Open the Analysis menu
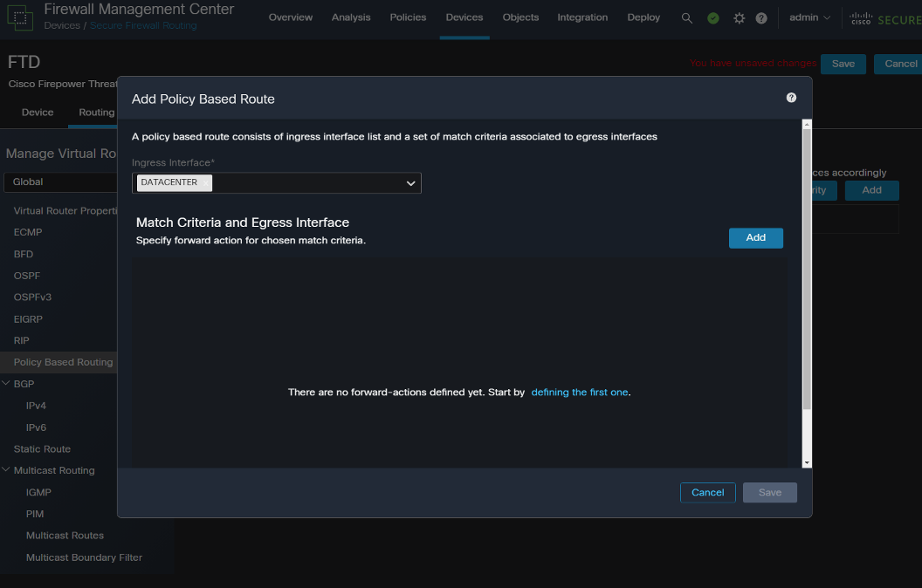The height and width of the screenshot is (588, 922). coord(351,17)
